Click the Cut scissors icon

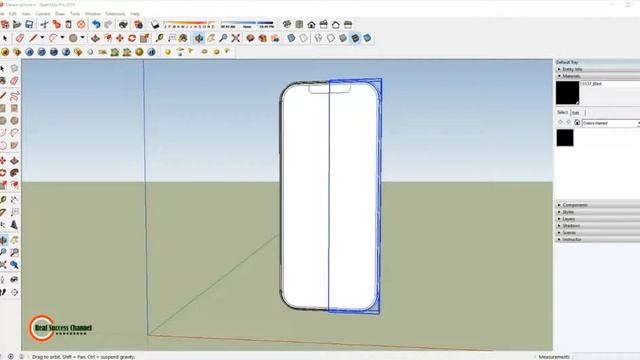click(x=44, y=24)
